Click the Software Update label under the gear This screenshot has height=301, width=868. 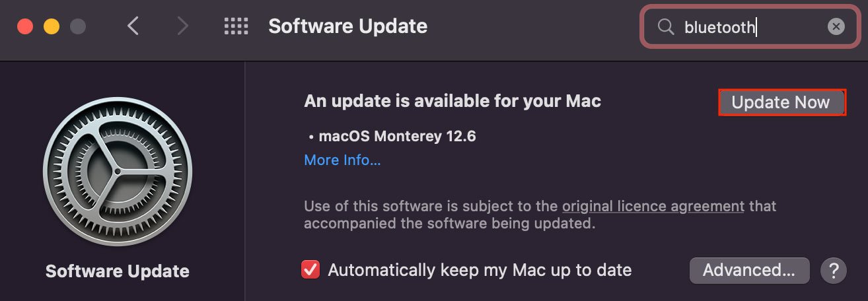click(118, 271)
